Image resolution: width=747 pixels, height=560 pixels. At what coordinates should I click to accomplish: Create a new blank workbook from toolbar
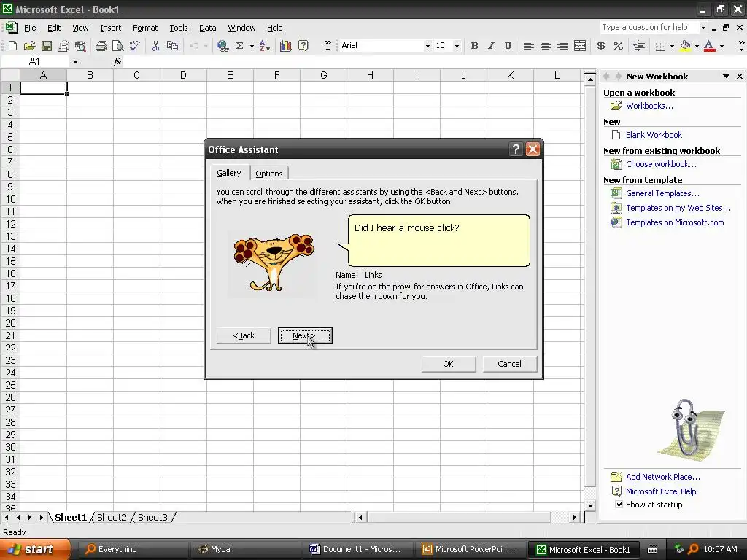point(13,46)
